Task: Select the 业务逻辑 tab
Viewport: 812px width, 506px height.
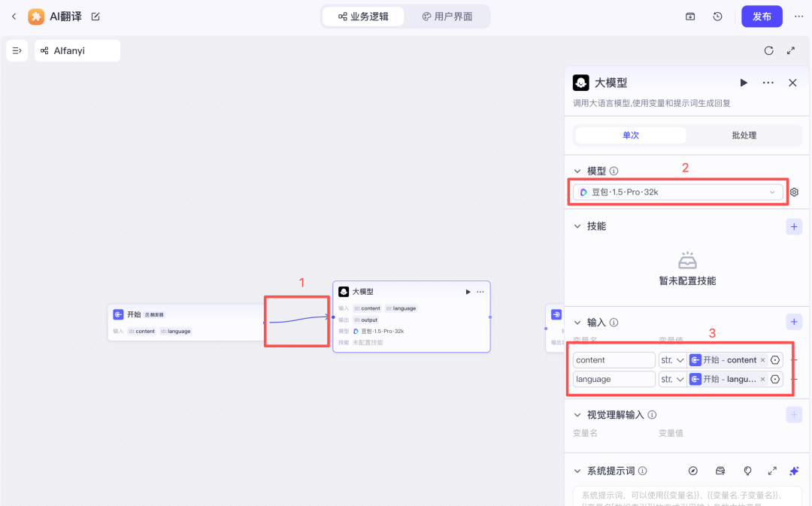Action: [364, 17]
